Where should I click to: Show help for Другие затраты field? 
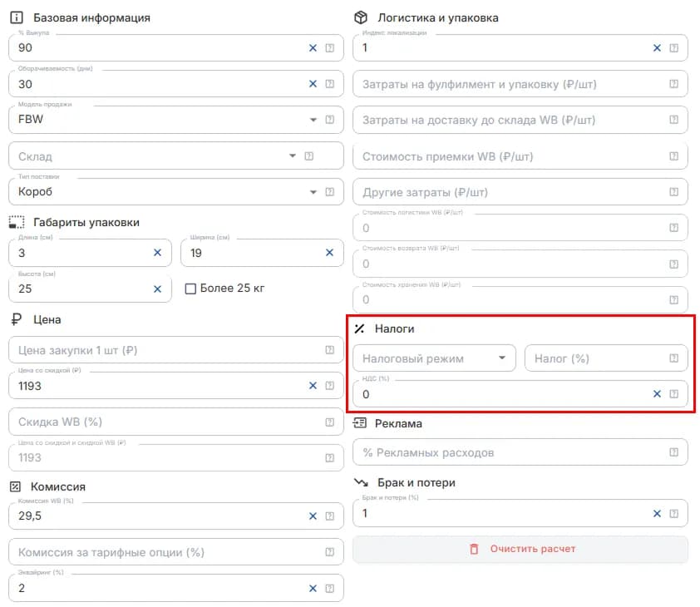click(673, 192)
